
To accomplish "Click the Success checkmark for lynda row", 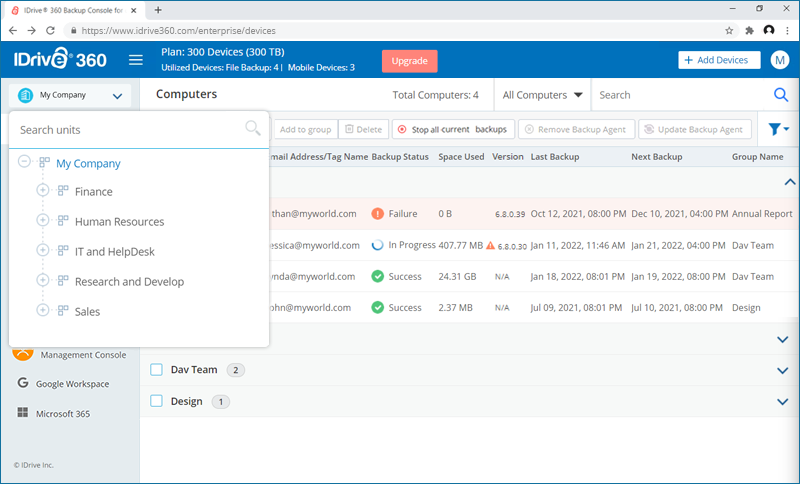I will (x=377, y=276).
